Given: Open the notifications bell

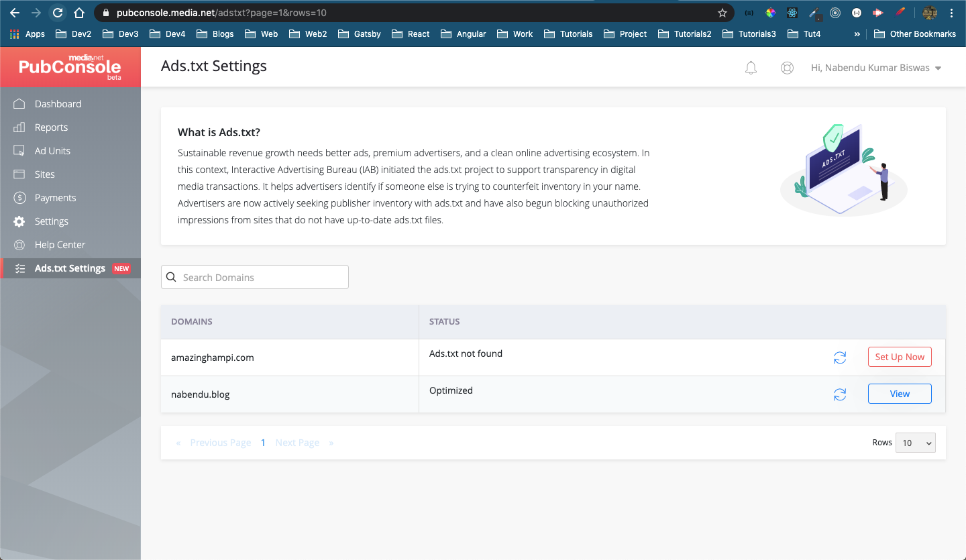Looking at the screenshot, I should coord(751,68).
